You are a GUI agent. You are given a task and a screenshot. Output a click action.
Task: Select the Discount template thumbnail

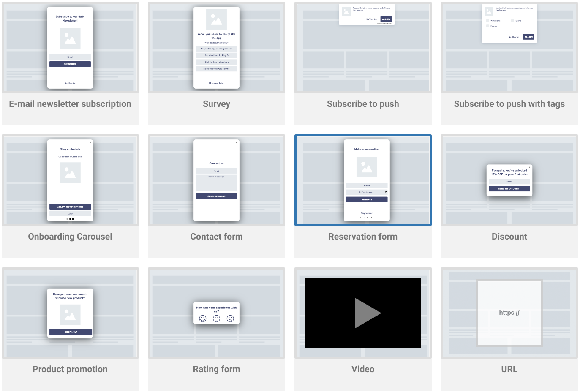point(509,180)
